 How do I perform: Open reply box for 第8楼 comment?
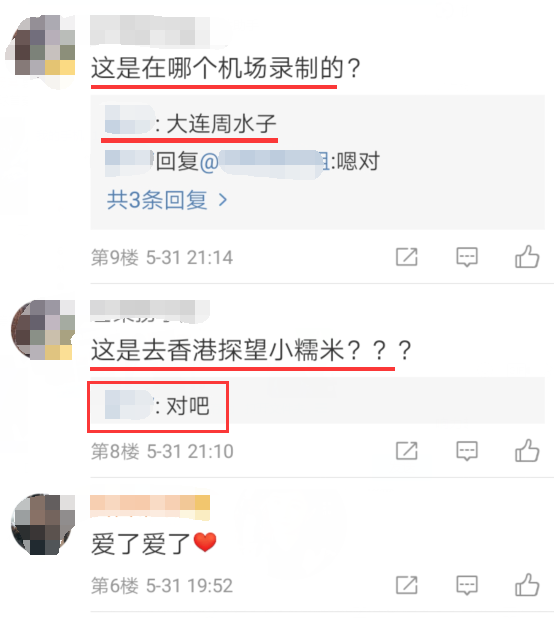click(x=467, y=451)
